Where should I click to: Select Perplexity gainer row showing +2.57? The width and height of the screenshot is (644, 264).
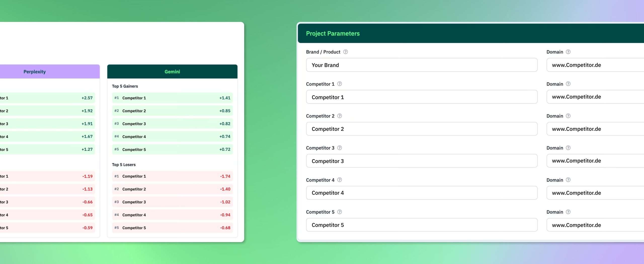(48, 98)
